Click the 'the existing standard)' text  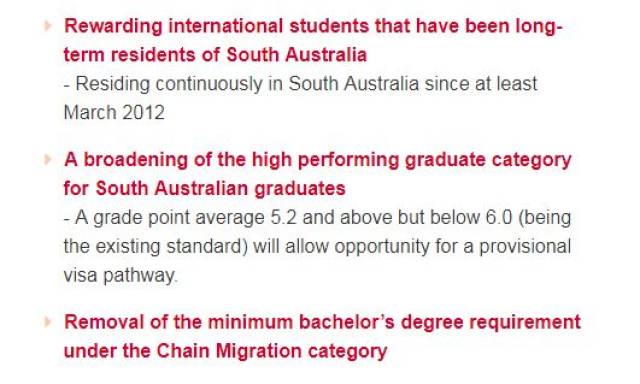[156, 246]
